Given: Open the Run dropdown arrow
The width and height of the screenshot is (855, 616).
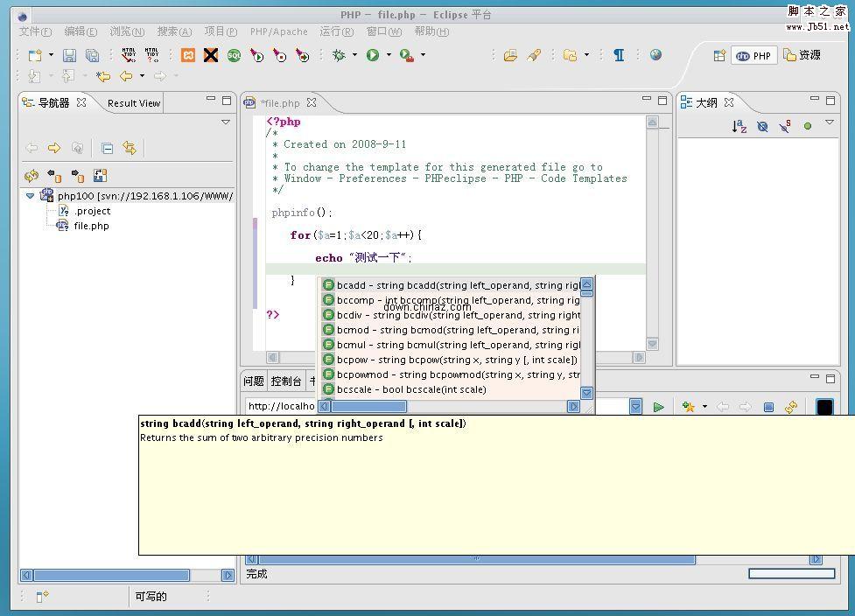Looking at the screenshot, I should click(x=389, y=55).
